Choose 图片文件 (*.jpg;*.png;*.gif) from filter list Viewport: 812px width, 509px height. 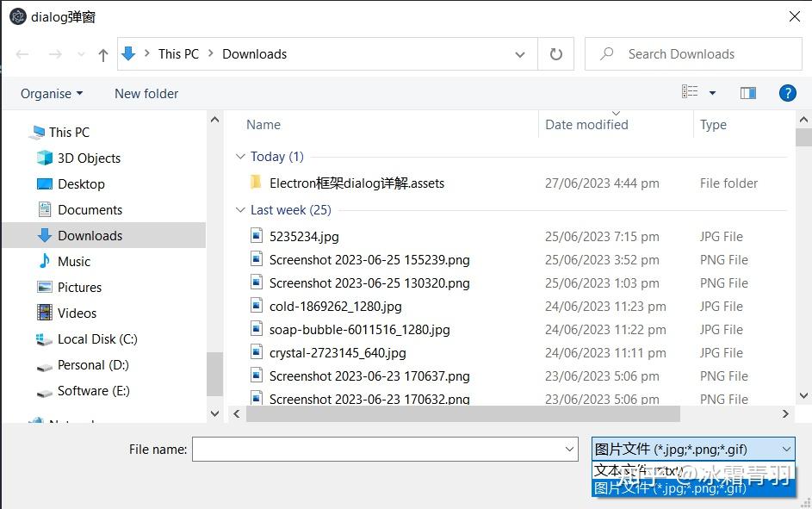(693, 487)
